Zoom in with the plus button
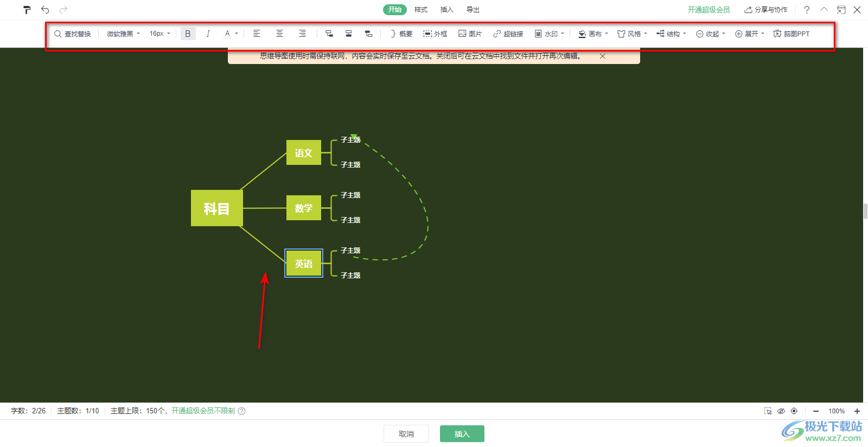The image size is (868, 447). 857,411
